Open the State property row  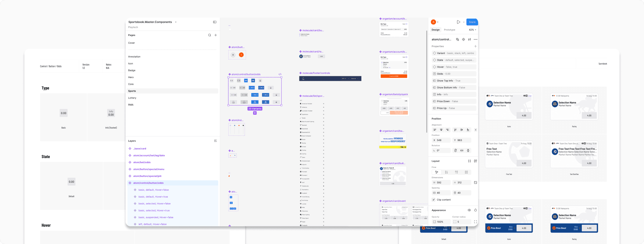point(454,60)
